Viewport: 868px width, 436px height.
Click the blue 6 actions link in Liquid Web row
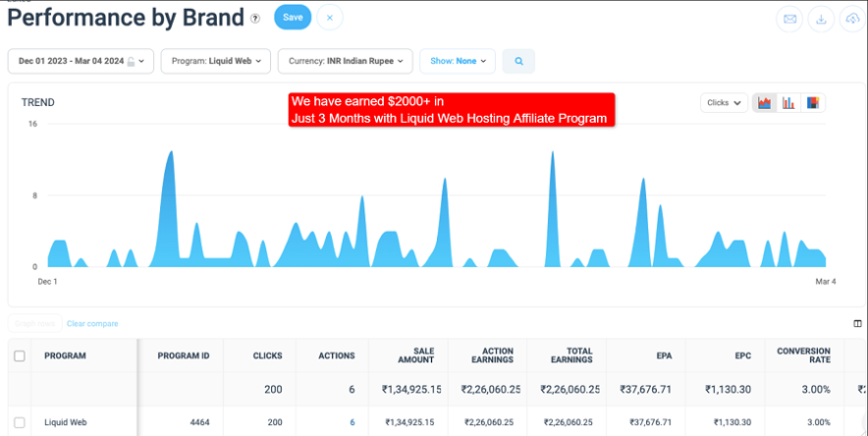[x=353, y=422]
